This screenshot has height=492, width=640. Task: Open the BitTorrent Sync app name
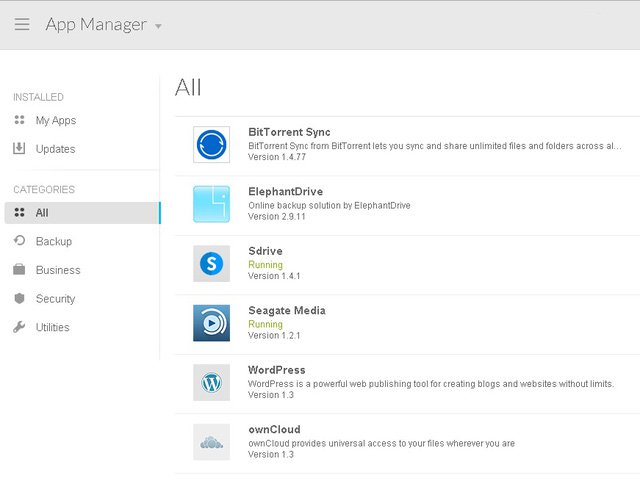(289, 132)
